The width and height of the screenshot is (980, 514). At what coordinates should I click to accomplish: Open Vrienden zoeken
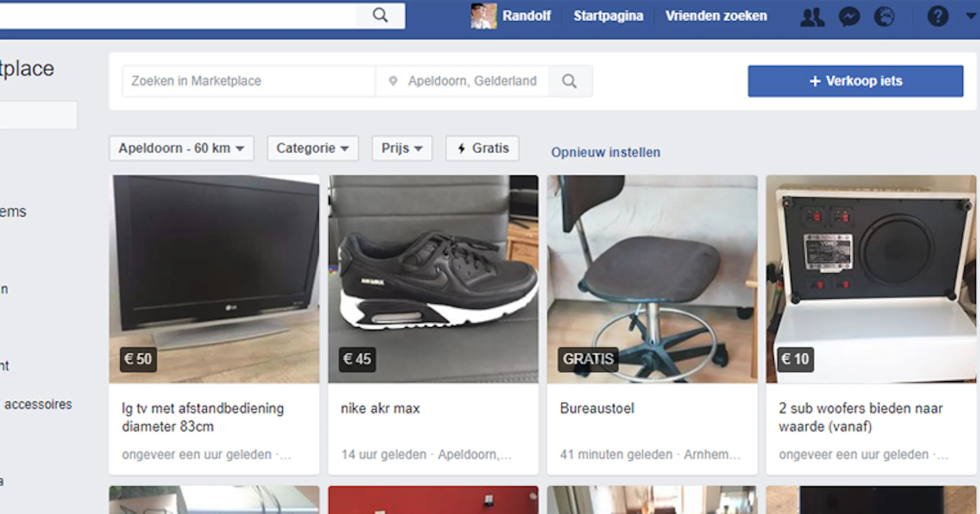715,16
